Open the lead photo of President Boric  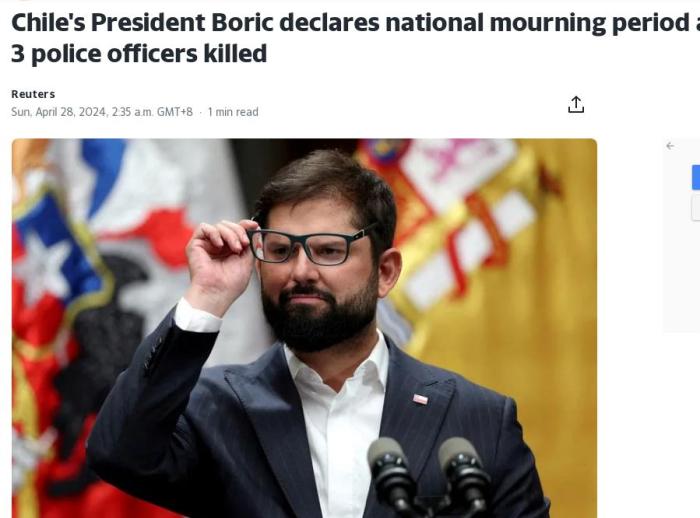tap(304, 328)
